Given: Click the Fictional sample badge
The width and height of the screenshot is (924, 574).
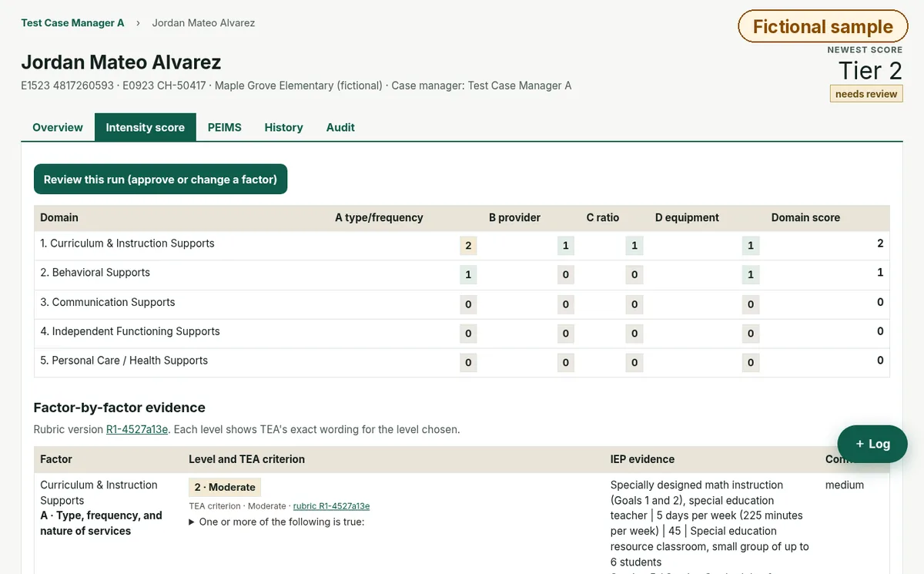Looking at the screenshot, I should click(822, 27).
